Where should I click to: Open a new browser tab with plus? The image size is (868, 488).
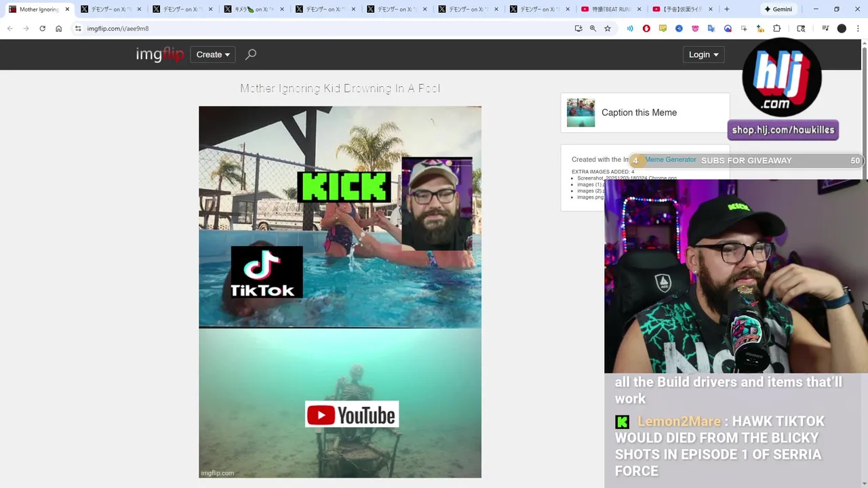click(727, 9)
